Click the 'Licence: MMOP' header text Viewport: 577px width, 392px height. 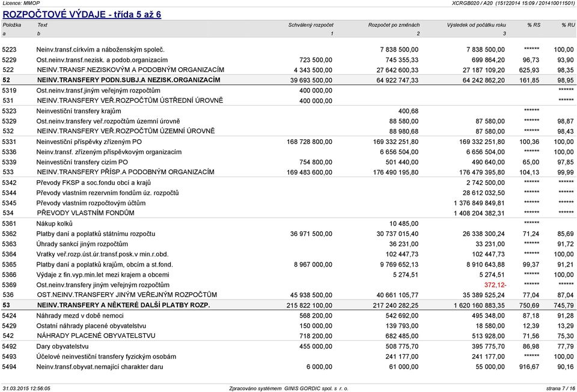(21, 3)
